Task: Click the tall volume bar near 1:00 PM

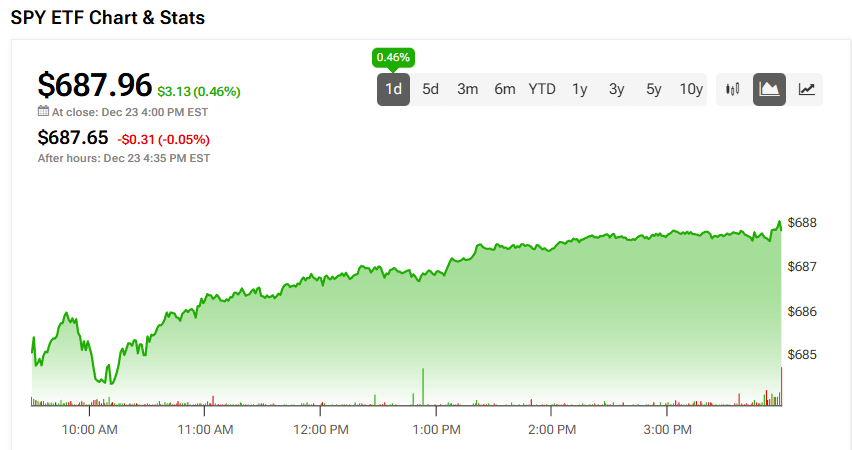Action: point(424,387)
